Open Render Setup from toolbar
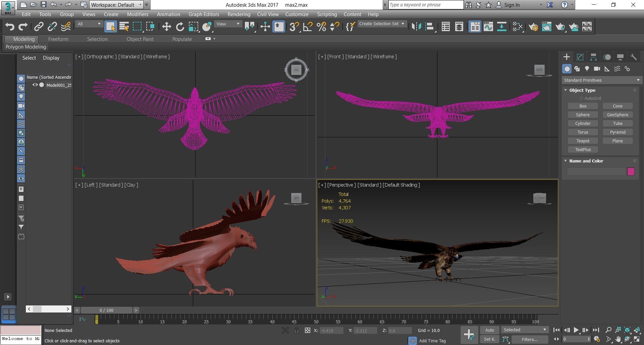The height and width of the screenshot is (345, 644). tap(533, 26)
